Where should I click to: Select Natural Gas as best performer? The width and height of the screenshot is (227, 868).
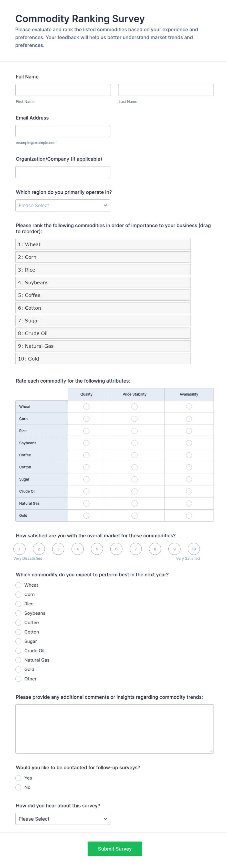tap(19, 660)
